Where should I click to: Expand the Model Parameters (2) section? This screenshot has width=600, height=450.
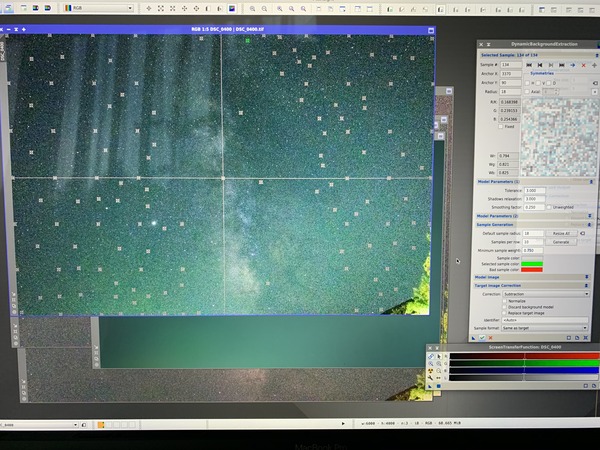(534, 216)
